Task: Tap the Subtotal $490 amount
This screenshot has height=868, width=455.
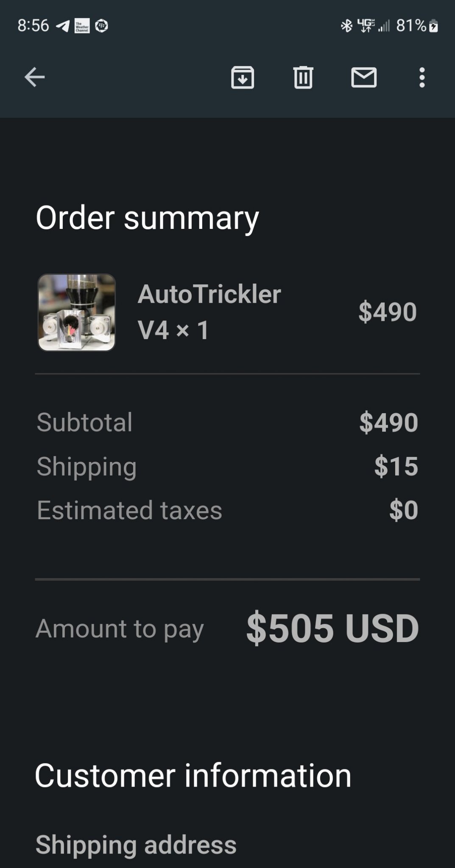Action: 388,422
